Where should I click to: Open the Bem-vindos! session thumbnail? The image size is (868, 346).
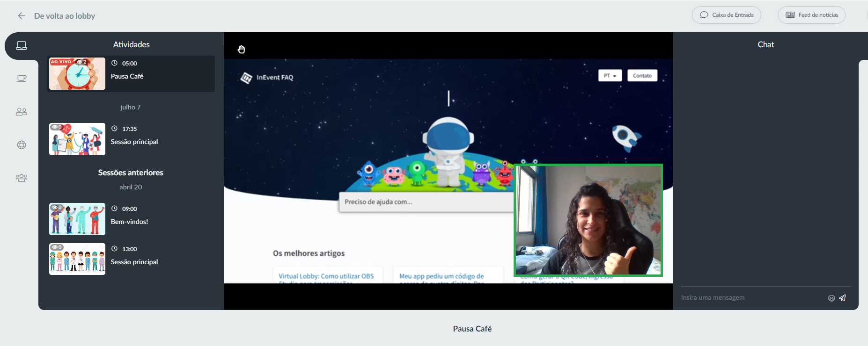[77, 219]
